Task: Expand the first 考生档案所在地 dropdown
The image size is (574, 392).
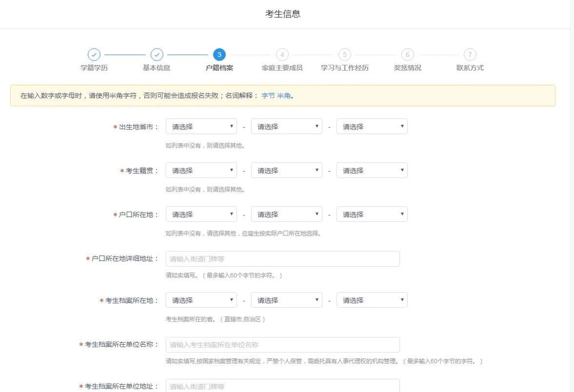Action: pyautogui.click(x=201, y=300)
